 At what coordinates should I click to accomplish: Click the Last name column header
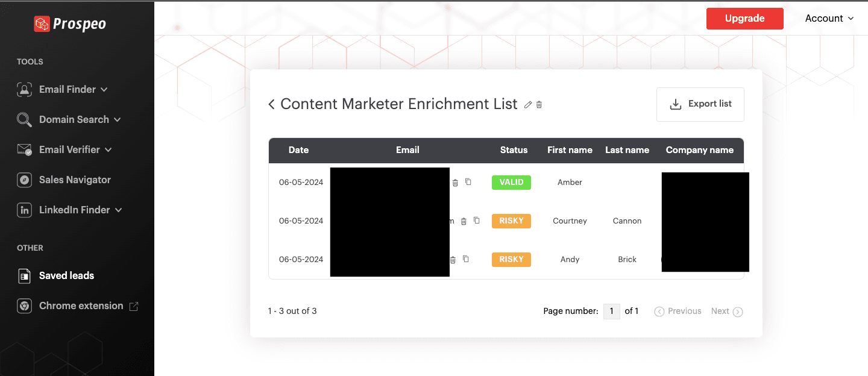(627, 150)
